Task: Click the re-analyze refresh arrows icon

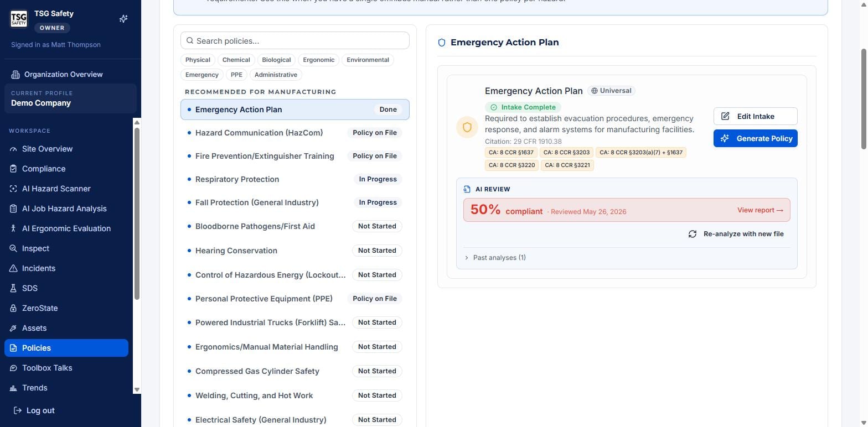Action: coord(693,234)
